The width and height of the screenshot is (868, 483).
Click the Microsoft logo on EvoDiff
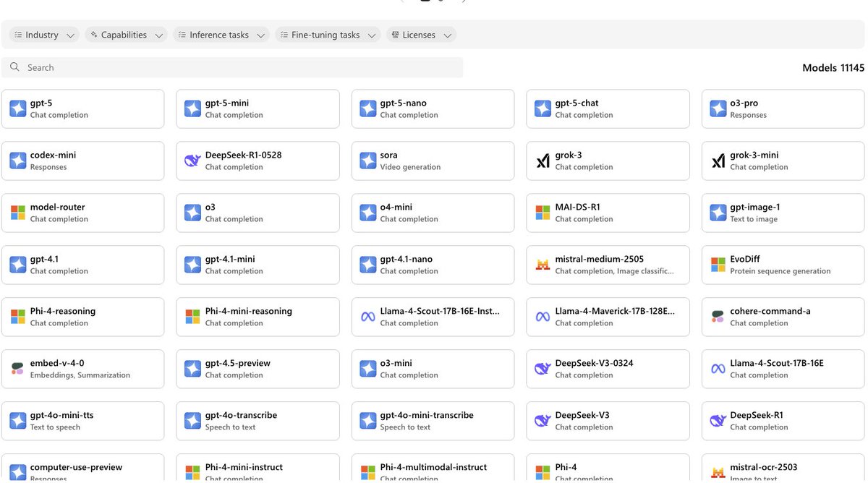718,265
